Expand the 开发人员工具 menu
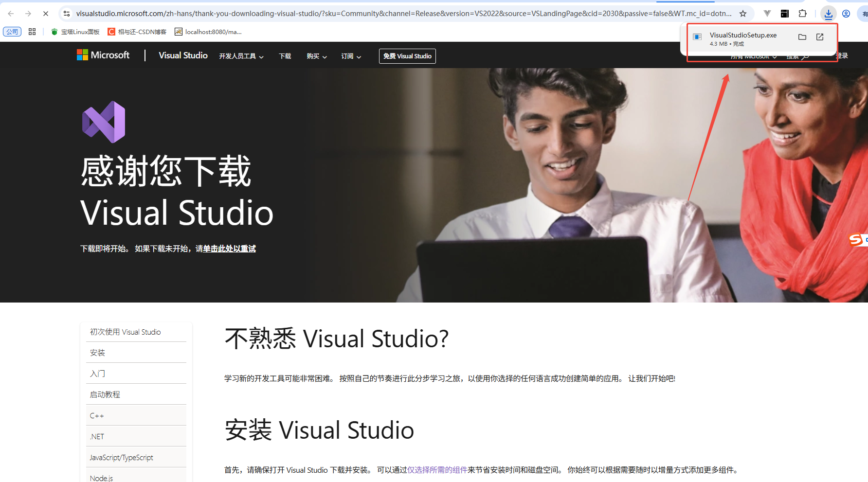 [x=241, y=56]
